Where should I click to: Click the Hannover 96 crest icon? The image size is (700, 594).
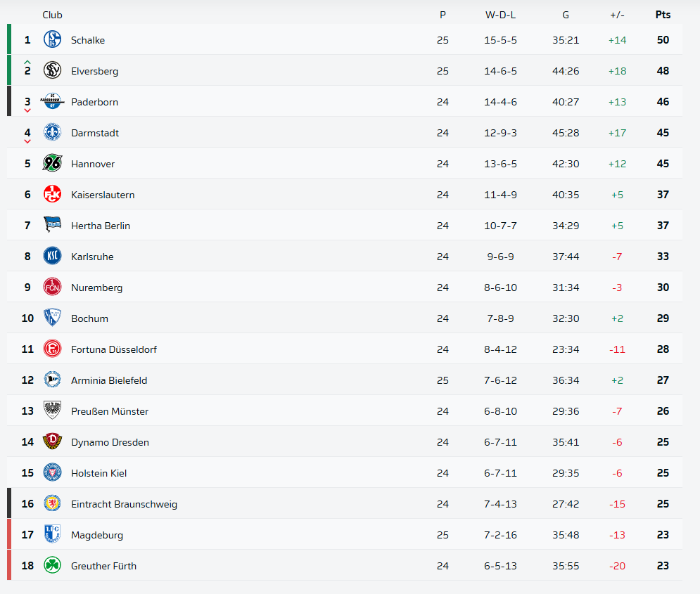tap(52, 164)
